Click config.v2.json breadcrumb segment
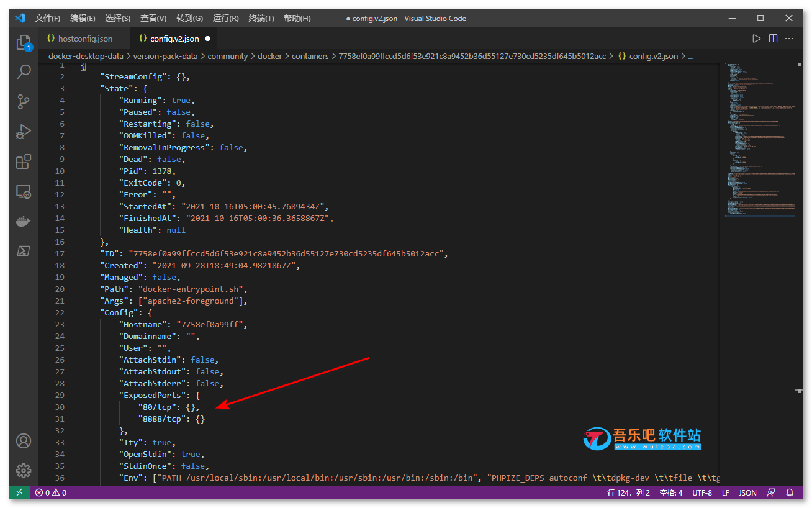The height and width of the screenshot is (508, 812). click(648, 56)
